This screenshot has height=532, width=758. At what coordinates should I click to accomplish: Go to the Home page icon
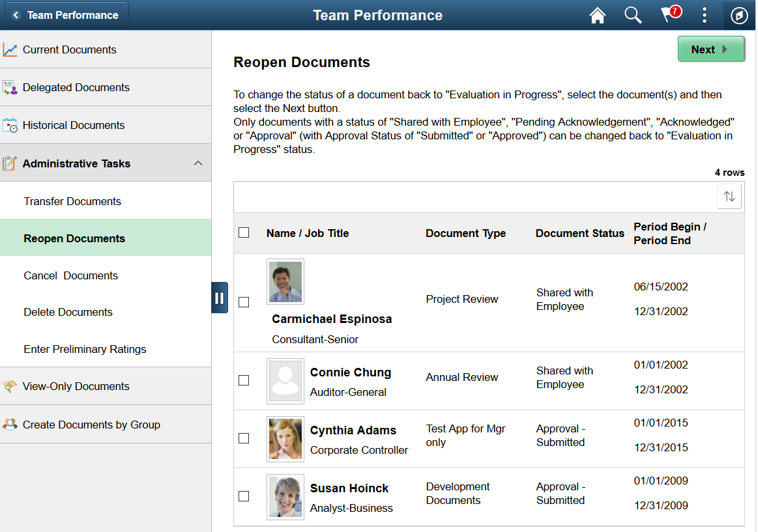coord(598,16)
